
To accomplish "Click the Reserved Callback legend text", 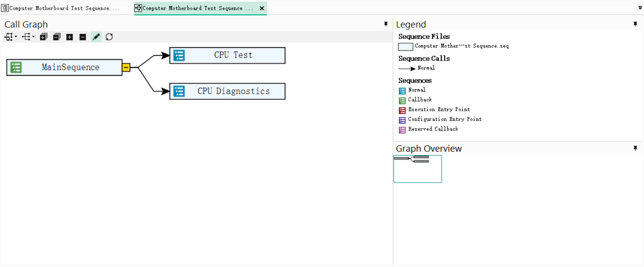I will [x=433, y=129].
